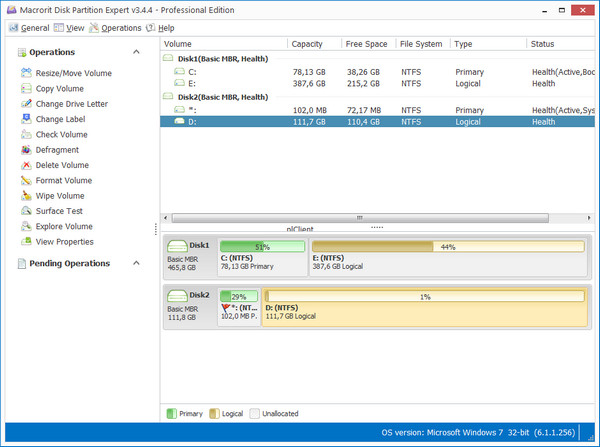Select the E: (NTFS) partition bar
The image size is (600, 447).
[x=447, y=258]
